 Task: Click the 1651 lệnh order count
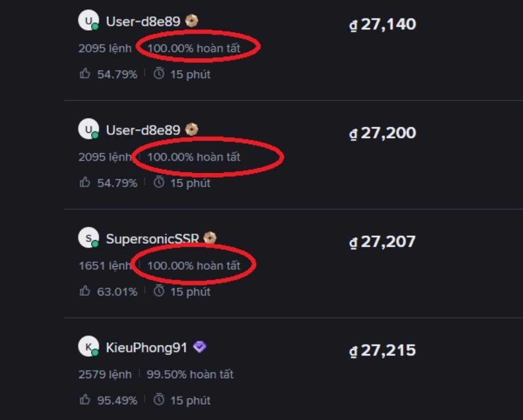(105, 266)
